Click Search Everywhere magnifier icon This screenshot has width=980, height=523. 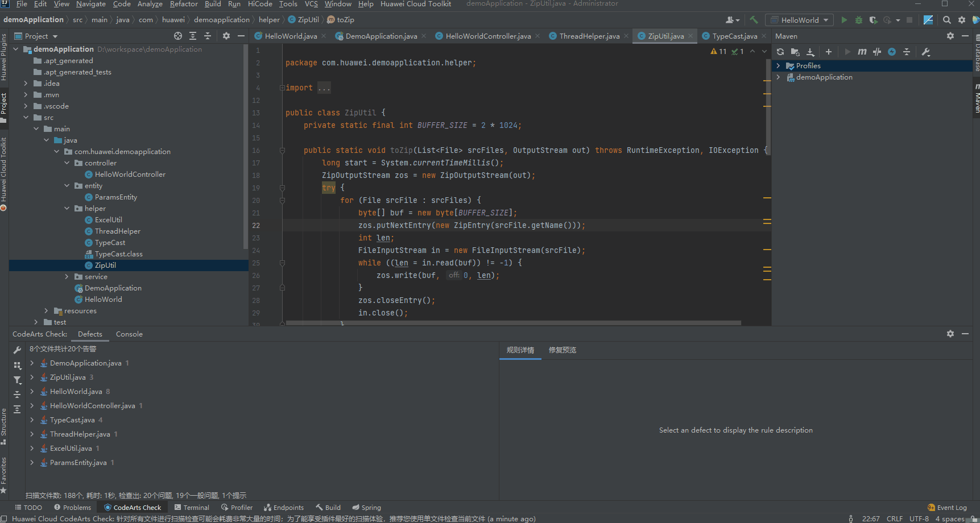(946, 20)
